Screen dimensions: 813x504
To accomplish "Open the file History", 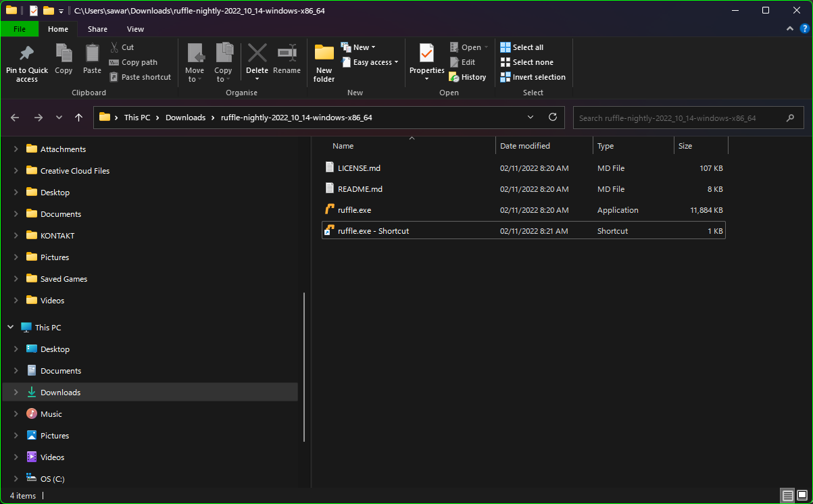I will click(x=468, y=77).
